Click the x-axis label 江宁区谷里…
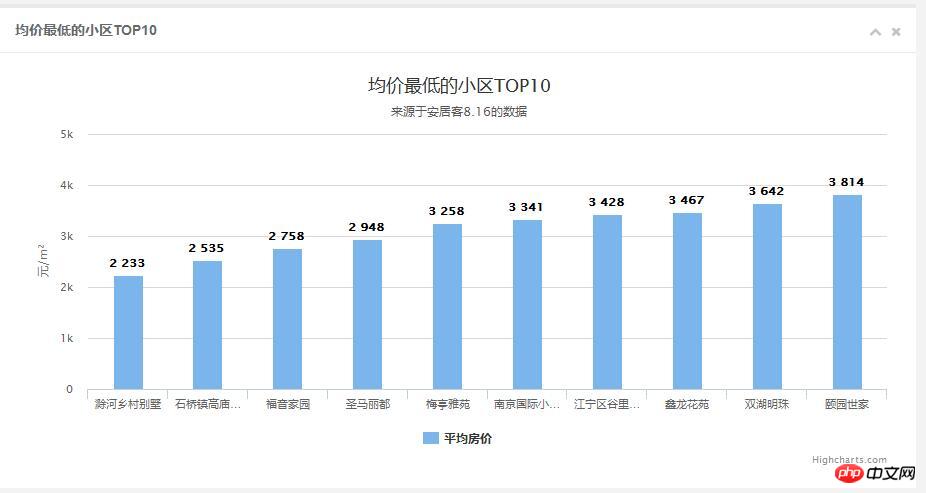 (x=607, y=404)
